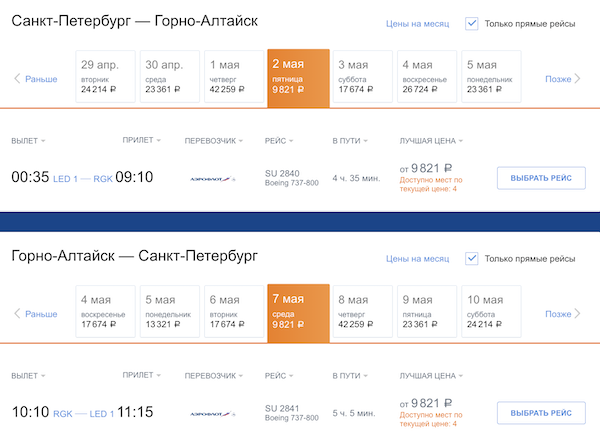Click left arrow beside lower Раньше

click(17, 313)
